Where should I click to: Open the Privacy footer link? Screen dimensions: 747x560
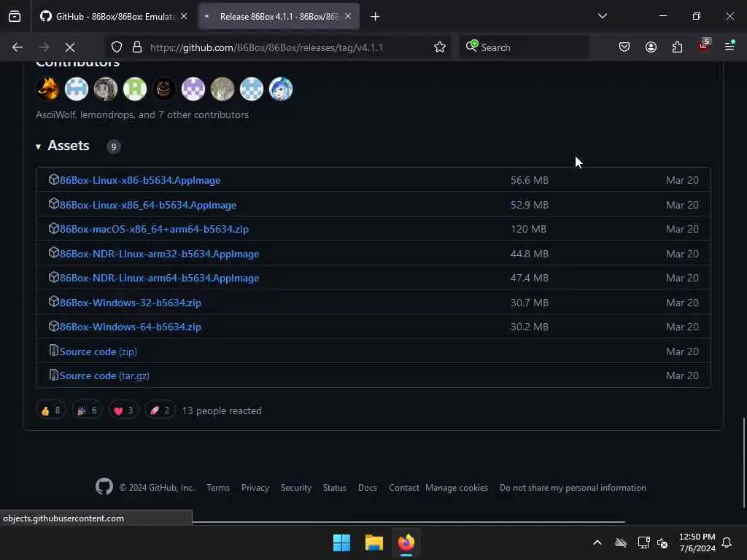(255, 488)
